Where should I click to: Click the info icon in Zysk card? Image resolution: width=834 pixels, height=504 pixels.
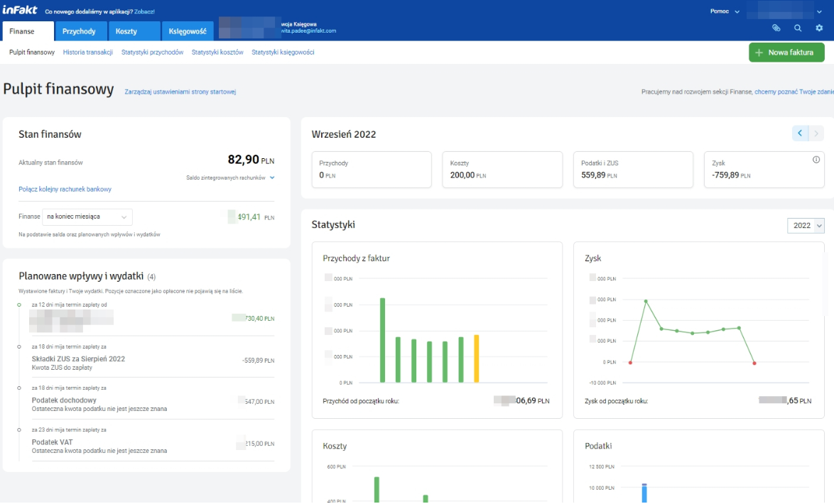coord(816,160)
